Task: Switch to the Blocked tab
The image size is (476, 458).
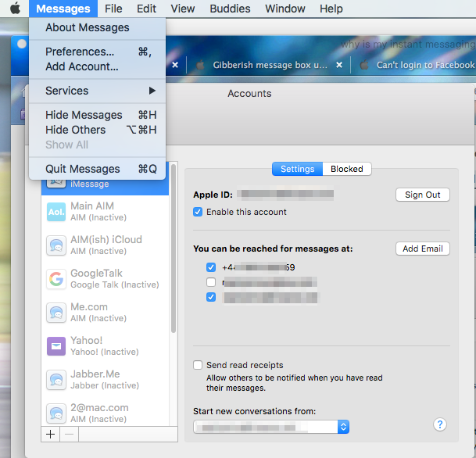Action: (x=347, y=169)
